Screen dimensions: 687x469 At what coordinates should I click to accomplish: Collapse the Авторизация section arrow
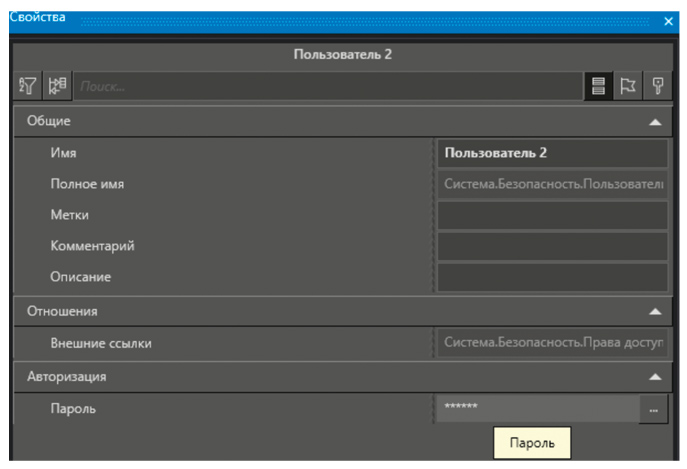pyautogui.click(x=655, y=378)
